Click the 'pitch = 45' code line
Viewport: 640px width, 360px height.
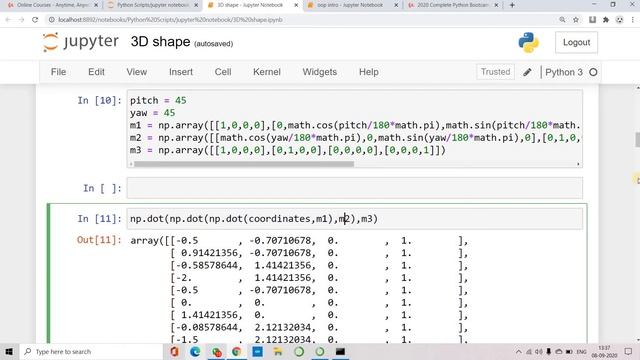158,100
